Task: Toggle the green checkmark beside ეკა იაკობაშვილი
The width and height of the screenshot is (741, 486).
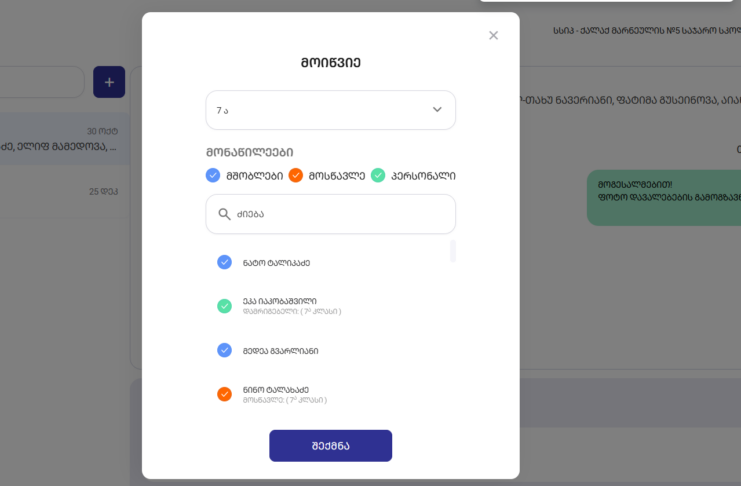Action: [x=224, y=306]
